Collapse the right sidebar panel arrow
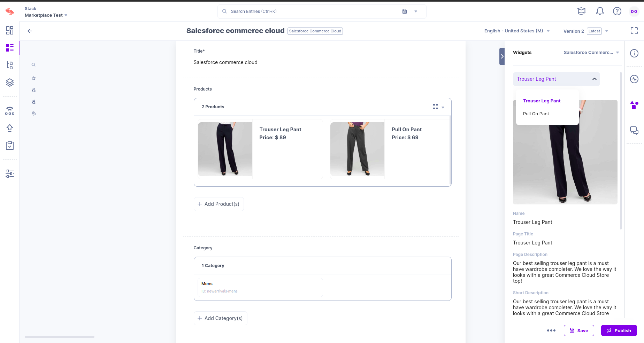 (x=502, y=56)
